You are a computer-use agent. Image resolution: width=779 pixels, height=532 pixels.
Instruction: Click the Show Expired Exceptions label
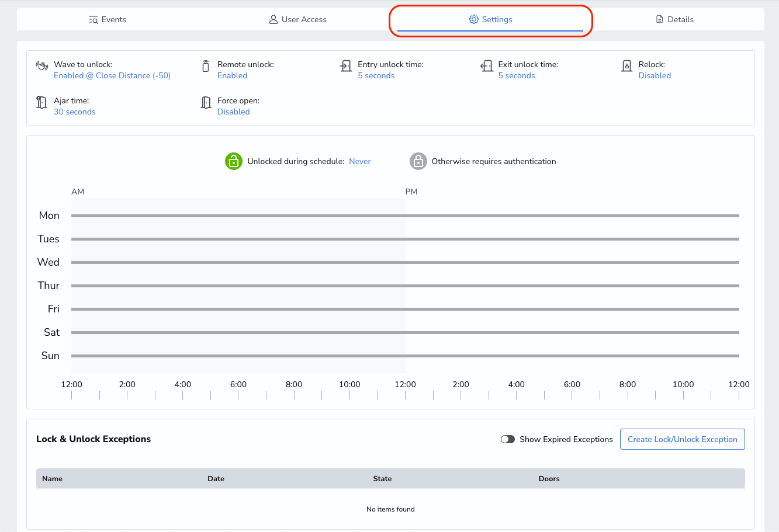click(566, 439)
